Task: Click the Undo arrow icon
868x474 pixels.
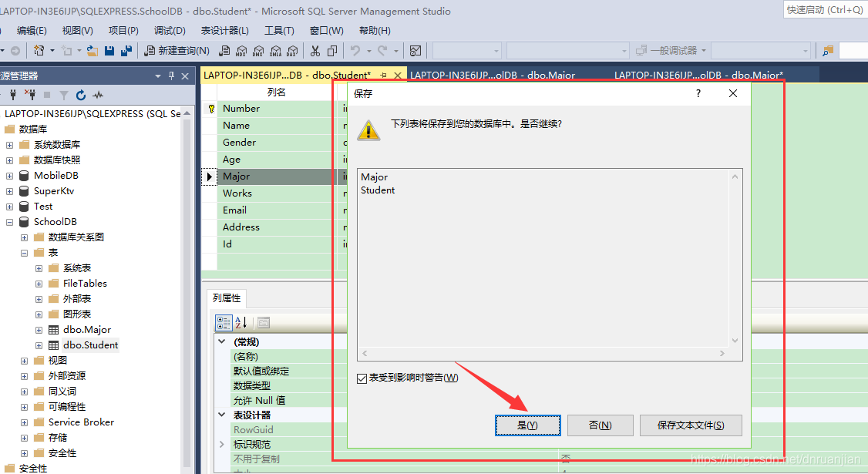Action: [x=355, y=50]
